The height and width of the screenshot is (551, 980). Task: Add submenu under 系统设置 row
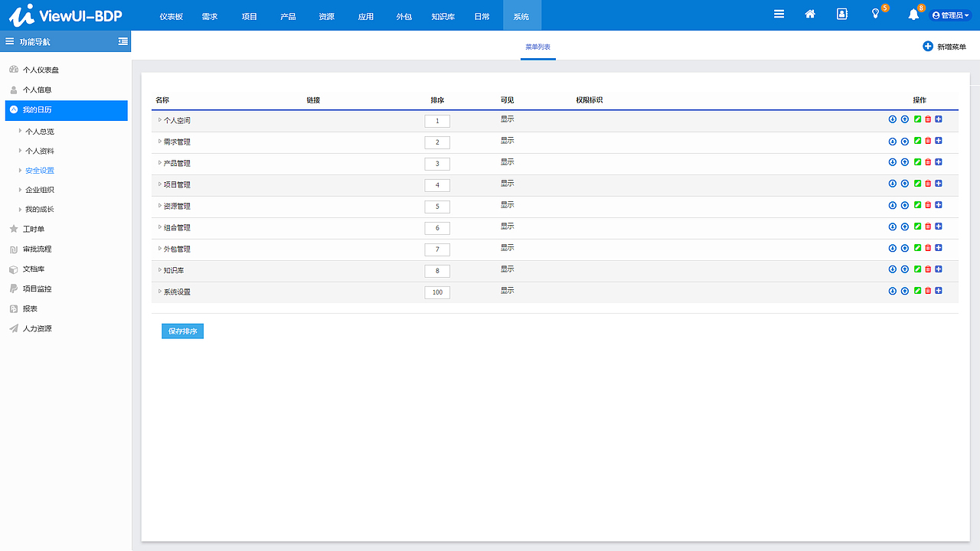click(939, 291)
